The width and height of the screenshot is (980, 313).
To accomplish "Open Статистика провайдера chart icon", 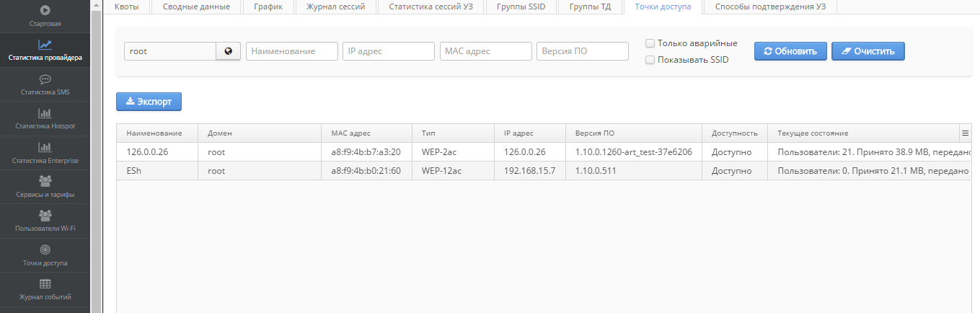I will pyautogui.click(x=45, y=45).
